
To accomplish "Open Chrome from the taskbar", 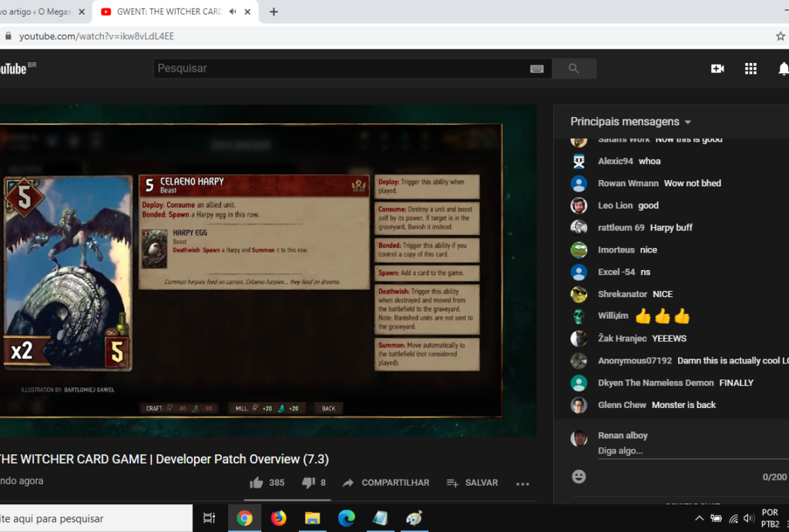I will tap(244, 518).
